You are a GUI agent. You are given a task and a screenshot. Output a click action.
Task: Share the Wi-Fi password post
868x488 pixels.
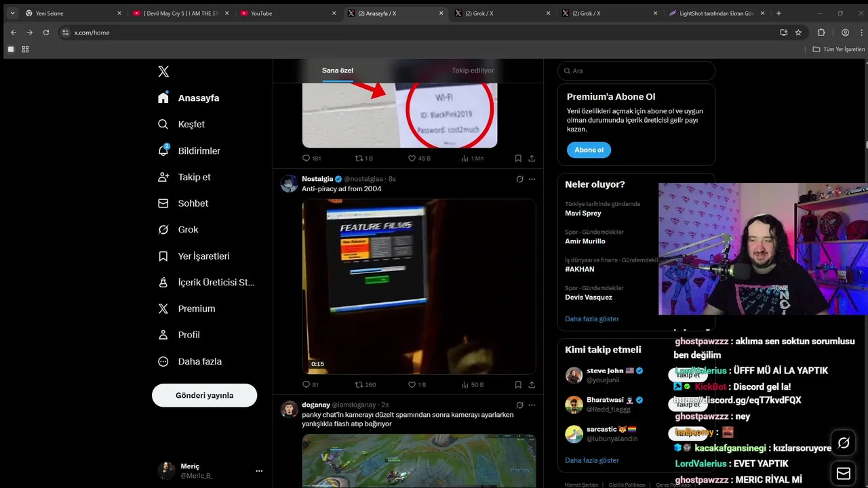click(532, 158)
